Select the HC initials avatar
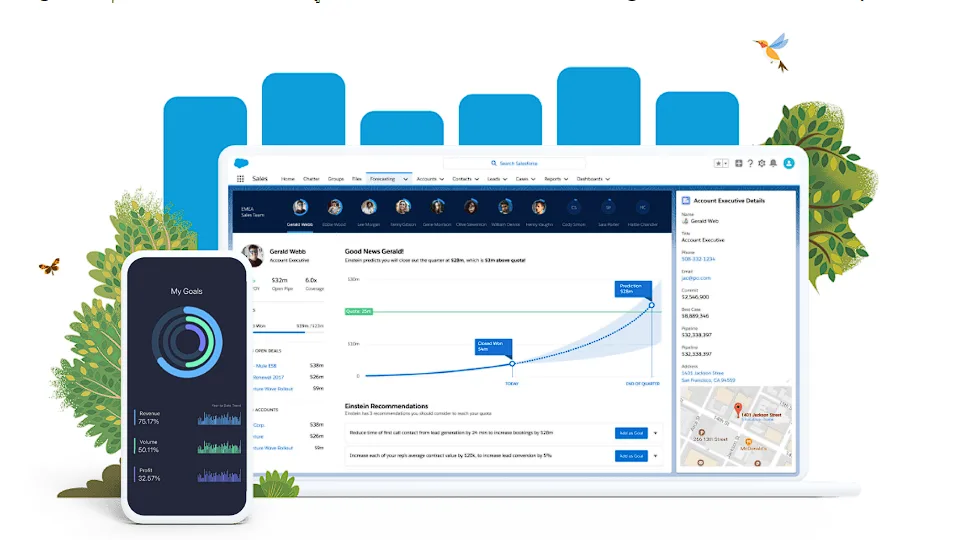 (x=642, y=207)
